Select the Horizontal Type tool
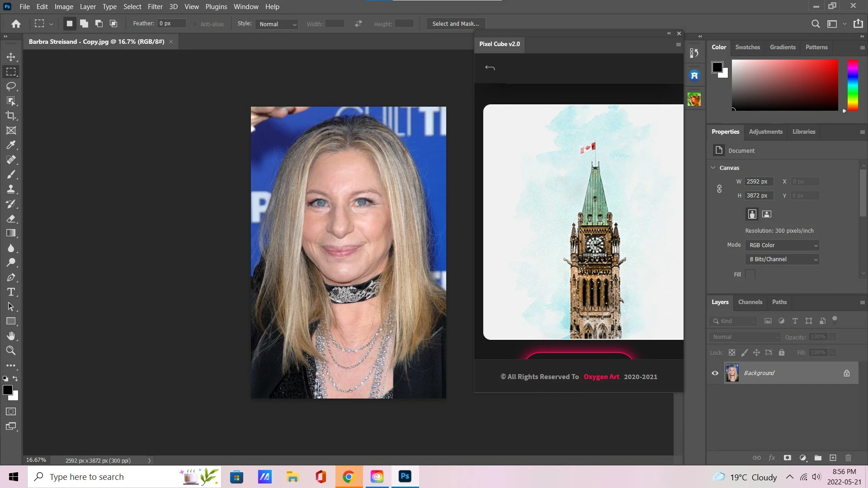Screen dimensions: 868x488 (x=11, y=292)
